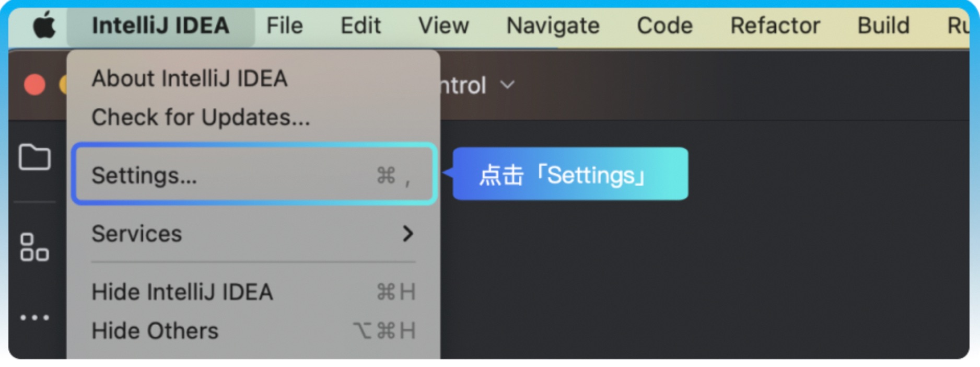Viewport: 980px width, 367px height.
Task: Click Check for Updates
Action: point(200,117)
